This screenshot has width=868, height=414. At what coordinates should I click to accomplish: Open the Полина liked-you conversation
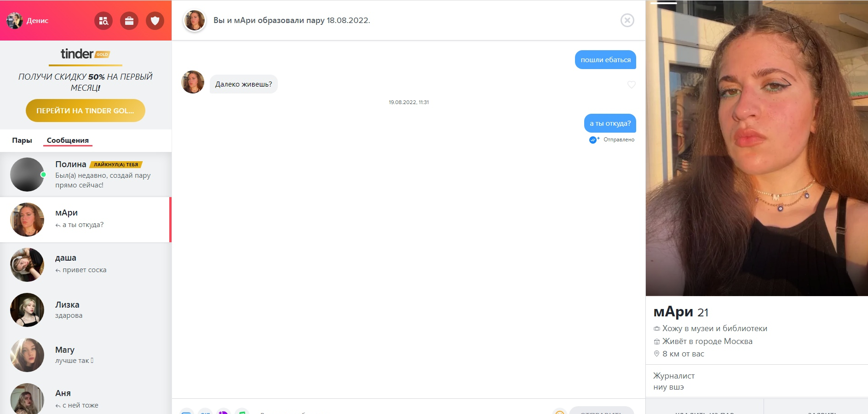(x=86, y=175)
